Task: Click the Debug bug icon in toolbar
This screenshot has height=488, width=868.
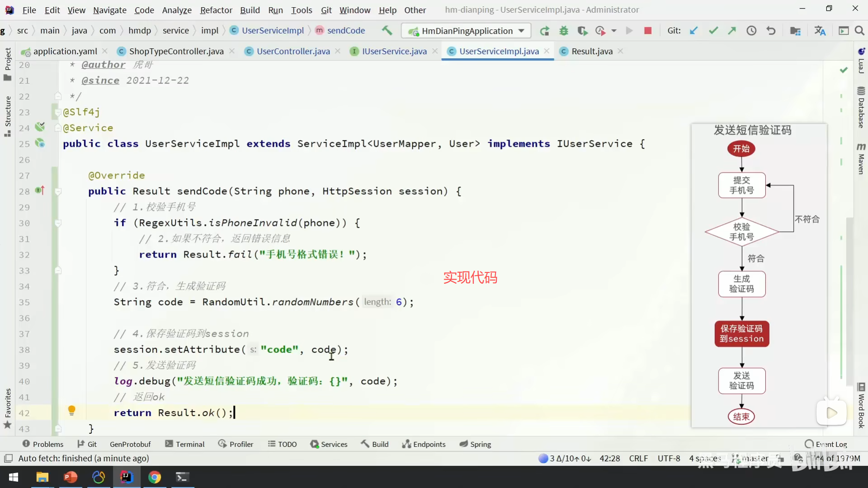Action: 563,31
